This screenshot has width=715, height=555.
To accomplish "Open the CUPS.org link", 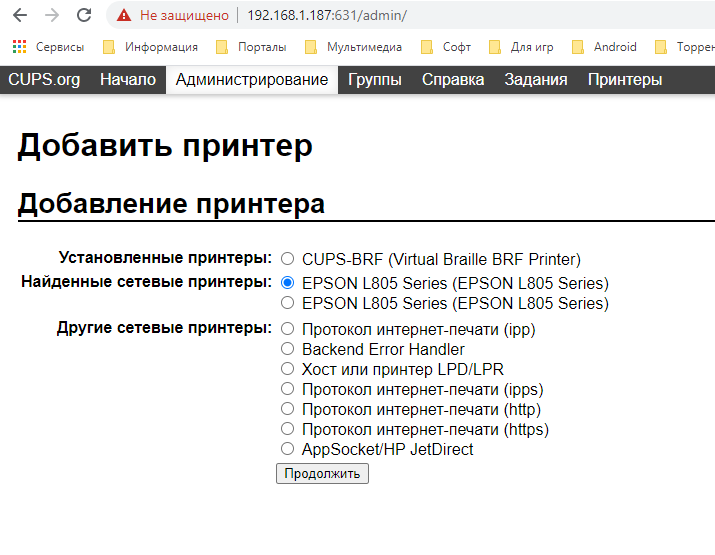I will click(x=44, y=80).
